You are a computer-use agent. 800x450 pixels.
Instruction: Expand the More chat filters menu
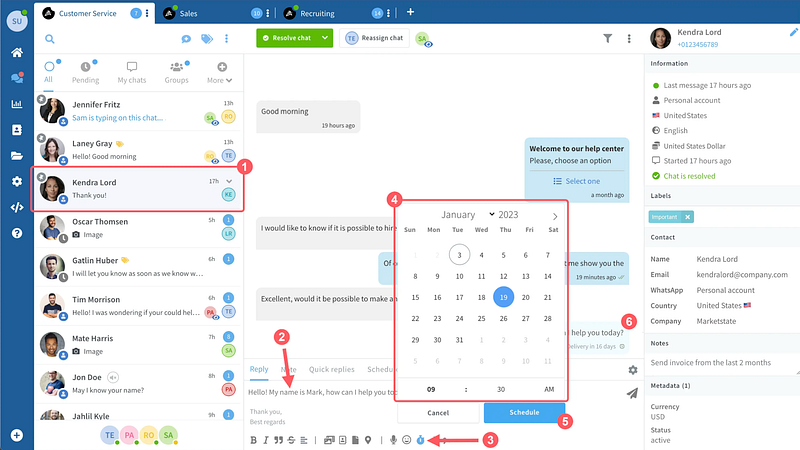pos(220,73)
